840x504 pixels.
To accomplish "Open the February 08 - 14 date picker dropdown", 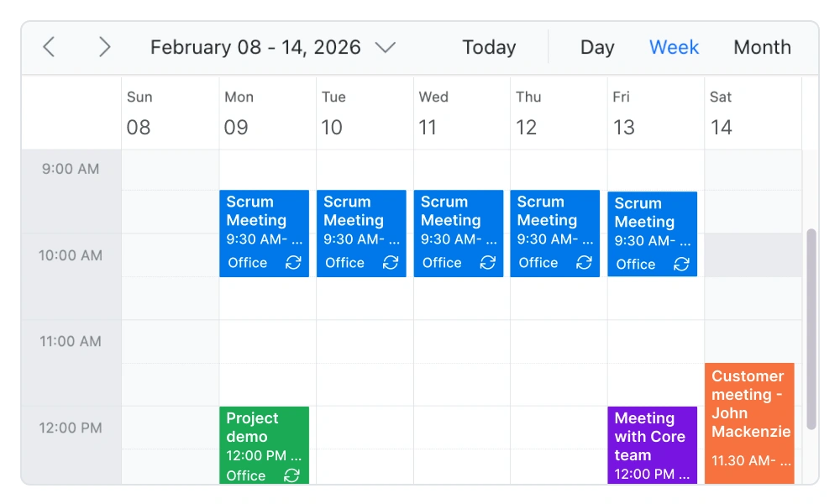I will click(x=386, y=47).
